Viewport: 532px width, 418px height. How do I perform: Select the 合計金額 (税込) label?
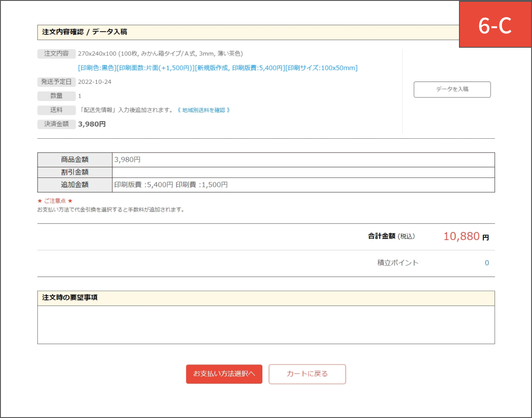pyautogui.click(x=391, y=236)
